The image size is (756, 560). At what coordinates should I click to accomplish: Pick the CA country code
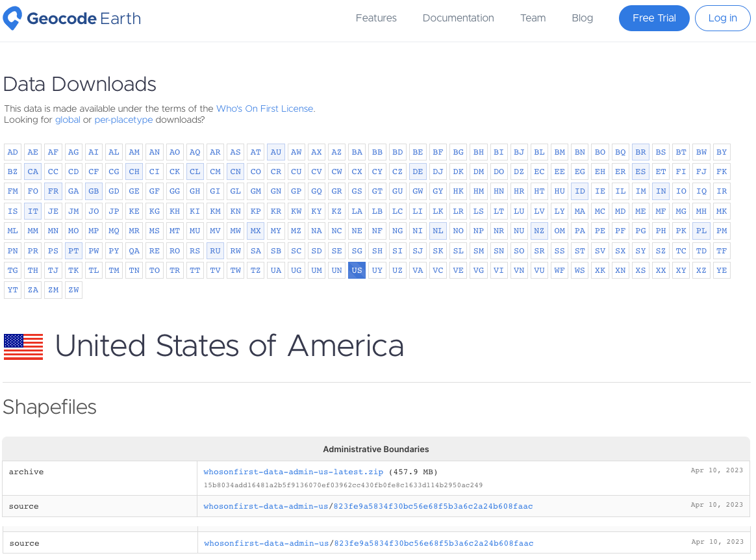pos(32,172)
